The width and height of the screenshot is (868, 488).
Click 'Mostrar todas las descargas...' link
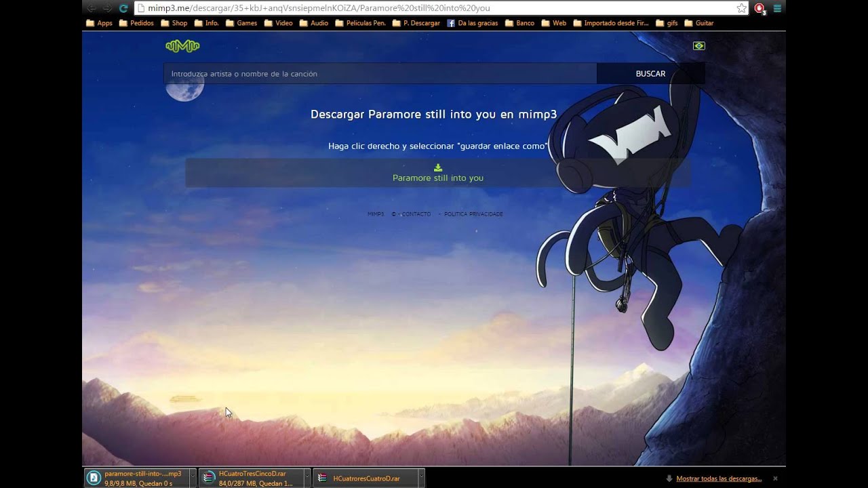718,479
